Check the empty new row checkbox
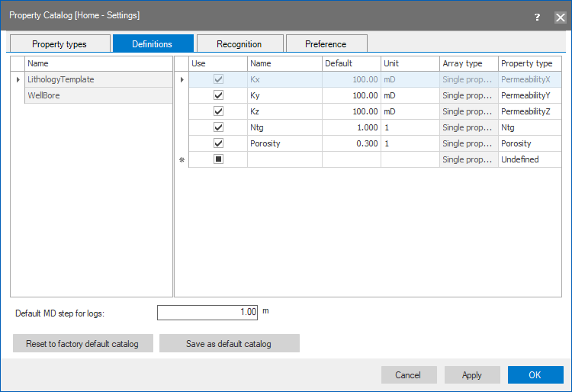This screenshot has height=392, width=572. coord(218,159)
